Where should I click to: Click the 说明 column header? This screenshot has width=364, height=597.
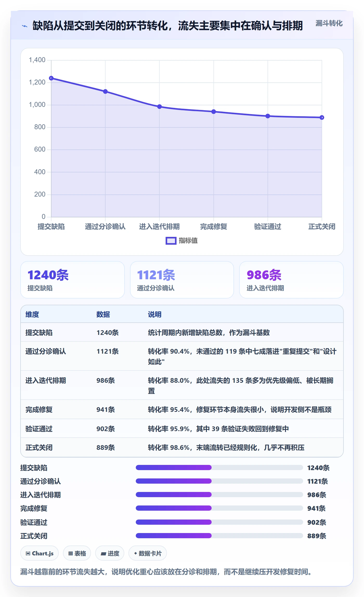[155, 314]
